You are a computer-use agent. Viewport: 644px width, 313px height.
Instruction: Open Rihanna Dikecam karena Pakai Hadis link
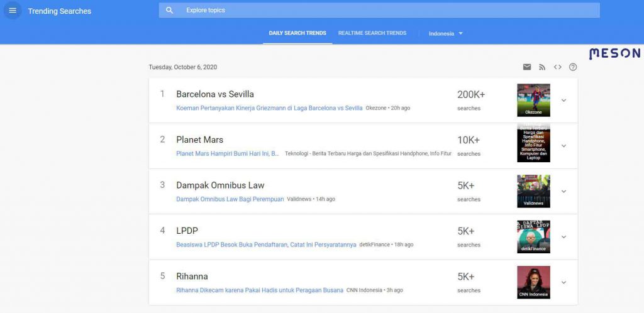260,290
